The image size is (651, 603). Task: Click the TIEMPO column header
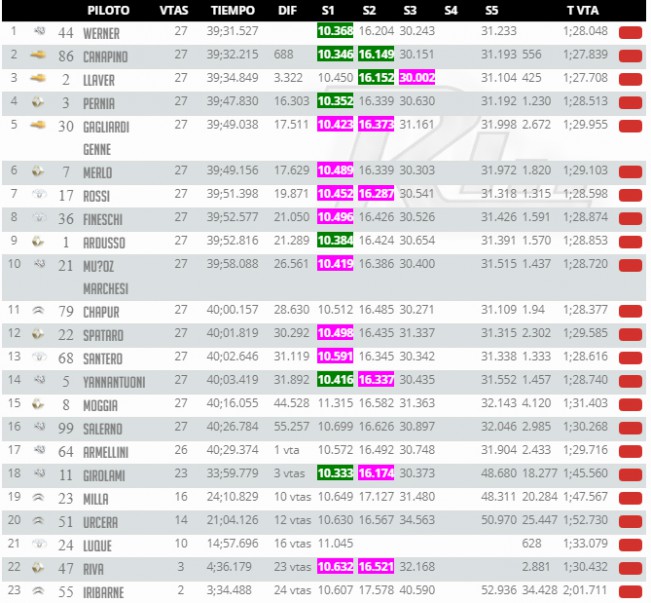(232, 10)
